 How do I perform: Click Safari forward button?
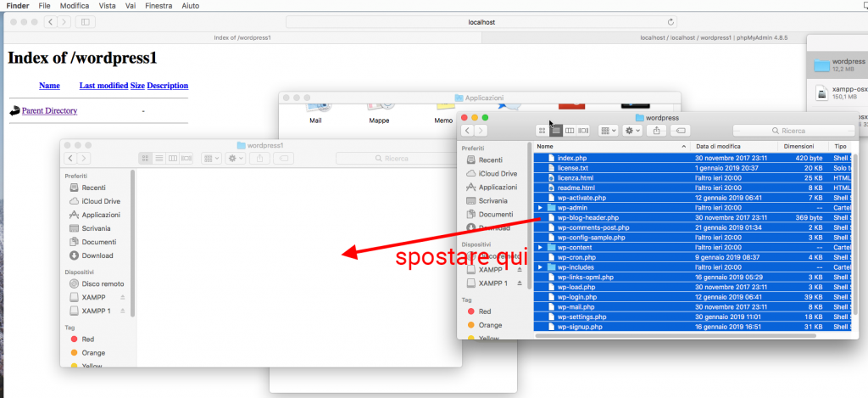coord(64,22)
